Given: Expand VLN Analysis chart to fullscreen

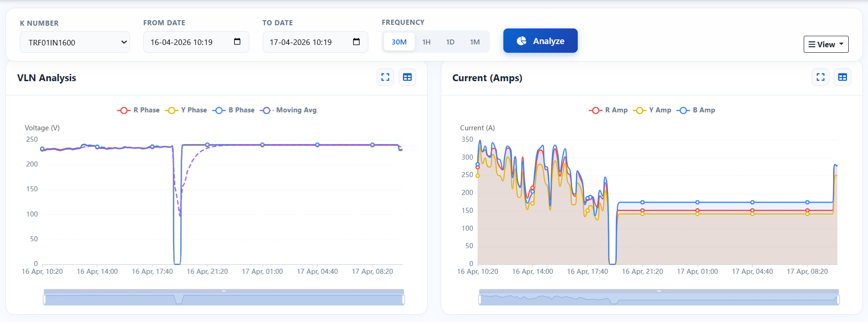Looking at the screenshot, I should point(385,77).
